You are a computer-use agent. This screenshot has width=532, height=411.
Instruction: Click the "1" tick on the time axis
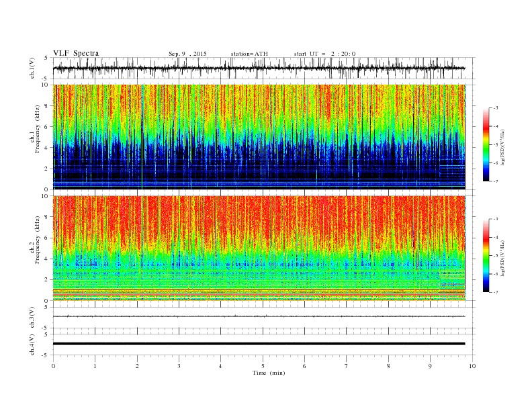pos(95,366)
